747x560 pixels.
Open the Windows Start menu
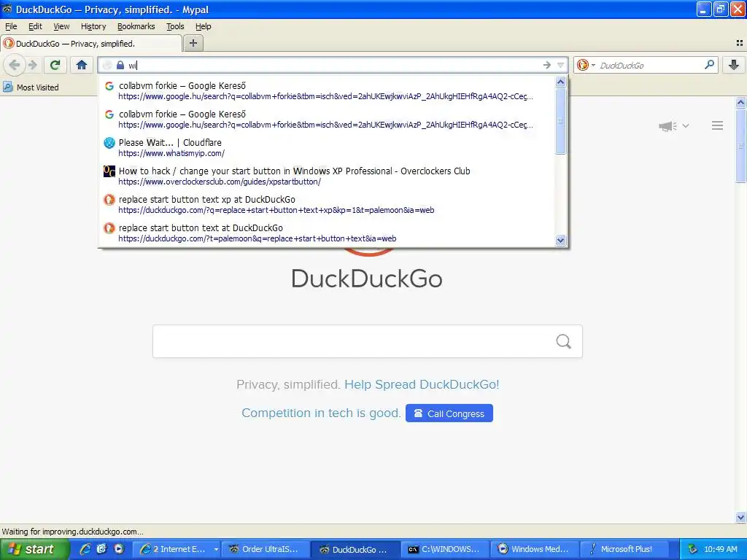pyautogui.click(x=34, y=549)
